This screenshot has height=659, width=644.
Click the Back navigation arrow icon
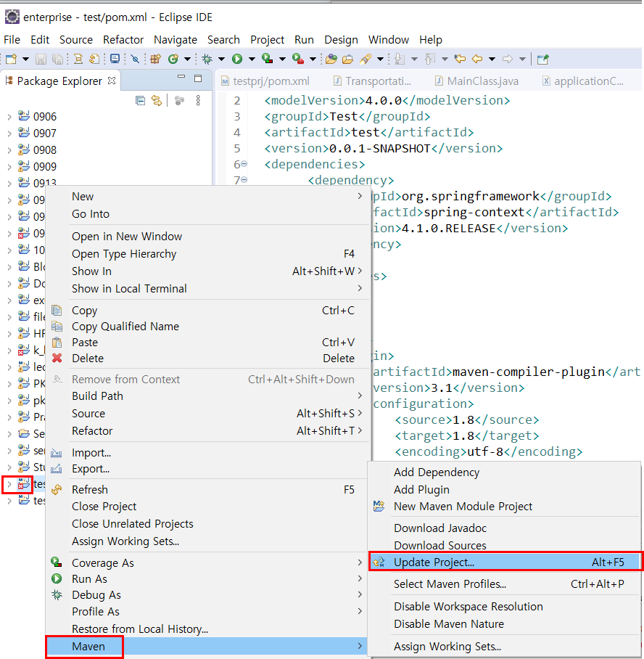tap(477, 60)
